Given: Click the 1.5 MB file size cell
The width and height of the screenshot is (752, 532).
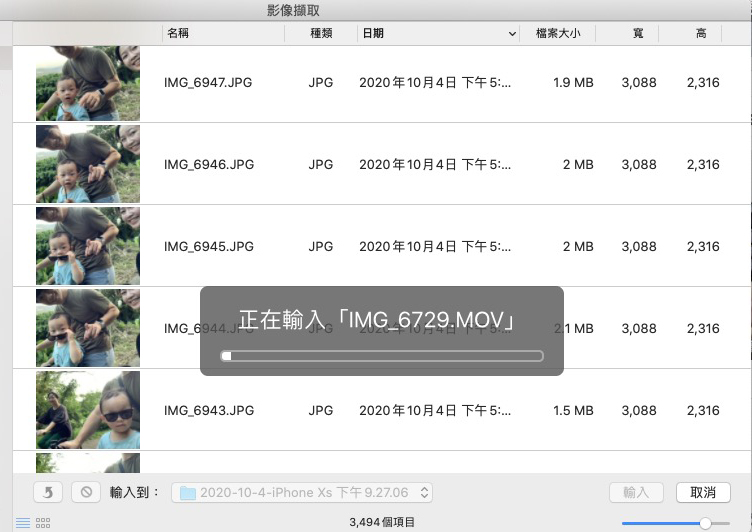Looking at the screenshot, I should point(573,411).
